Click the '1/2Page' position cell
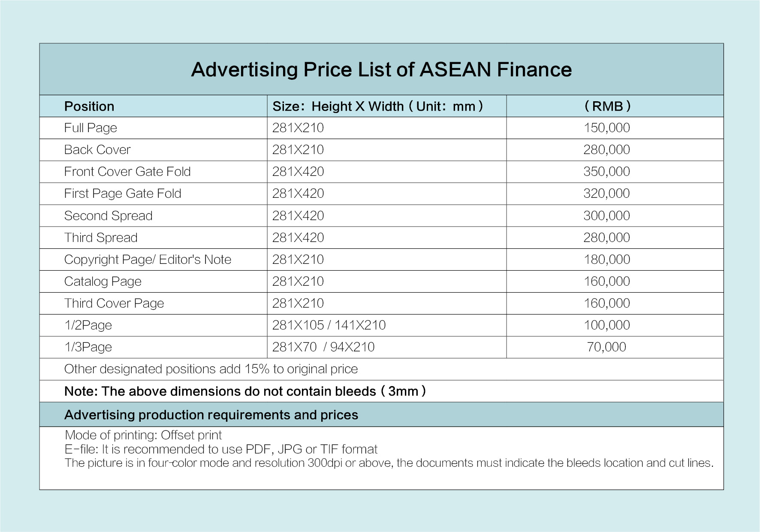Image resolution: width=760 pixels, height=532 pixels. [88, 325]
